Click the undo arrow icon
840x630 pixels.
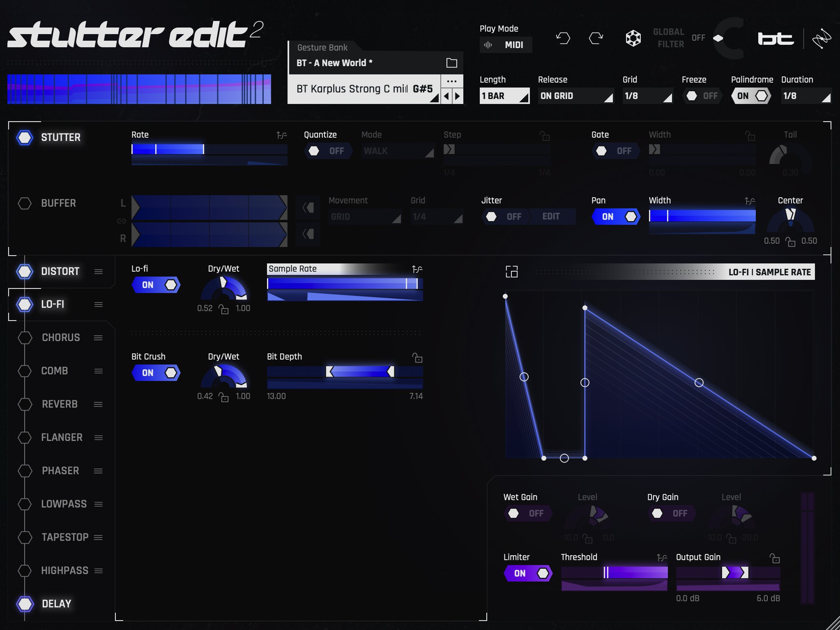click(563, 39)
